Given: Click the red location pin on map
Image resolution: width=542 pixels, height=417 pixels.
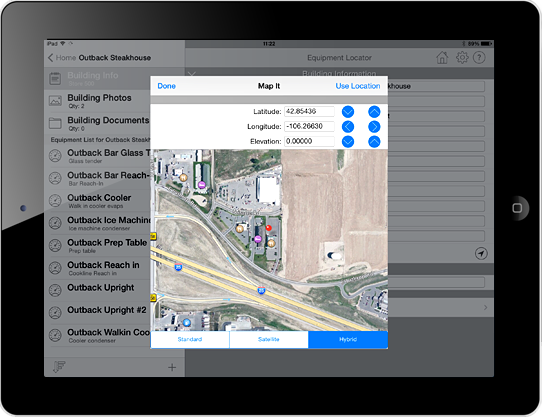Looking at the screenshot, I should (269, 228).
